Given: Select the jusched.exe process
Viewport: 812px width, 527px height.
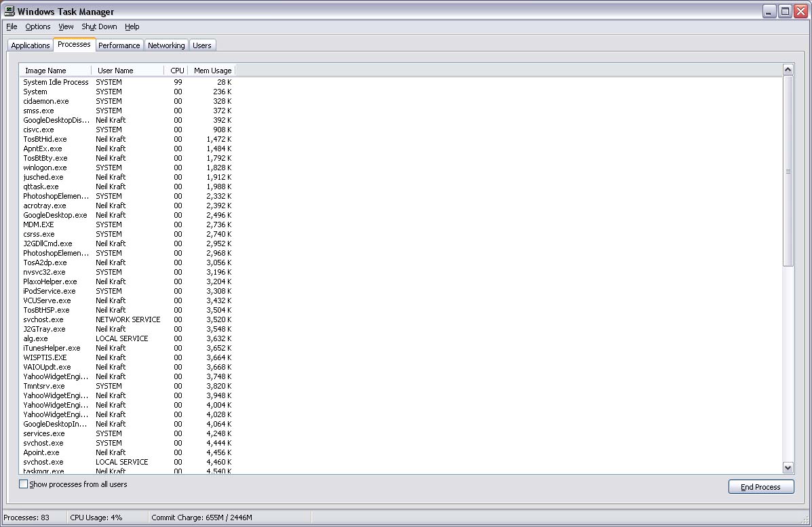Looking at the screenshot, I should coord(128,177).
